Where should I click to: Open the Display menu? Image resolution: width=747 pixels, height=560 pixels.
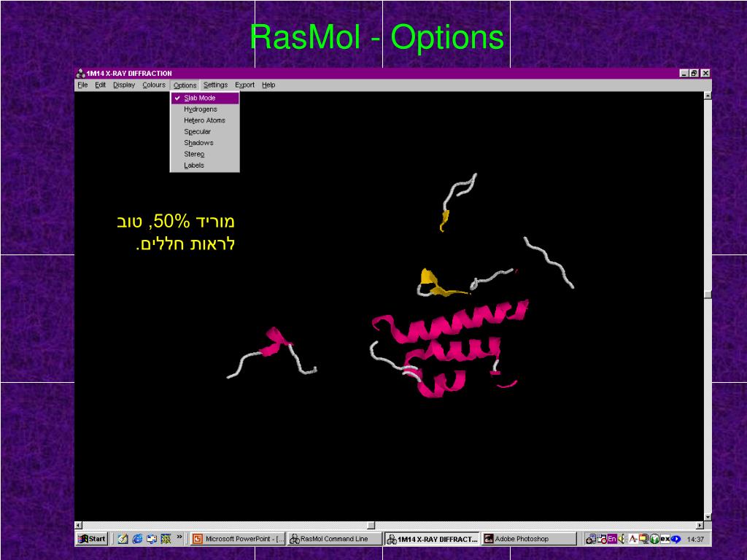point(124,85)
